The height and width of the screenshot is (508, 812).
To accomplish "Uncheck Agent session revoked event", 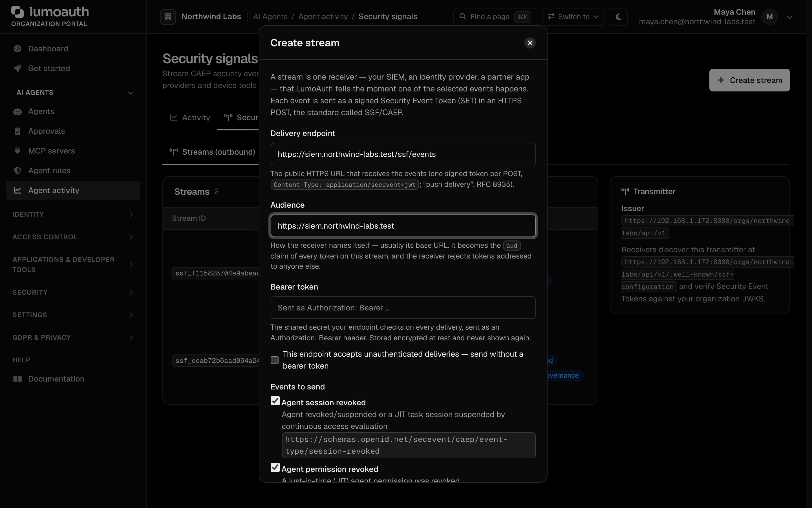I will point(275,401).
